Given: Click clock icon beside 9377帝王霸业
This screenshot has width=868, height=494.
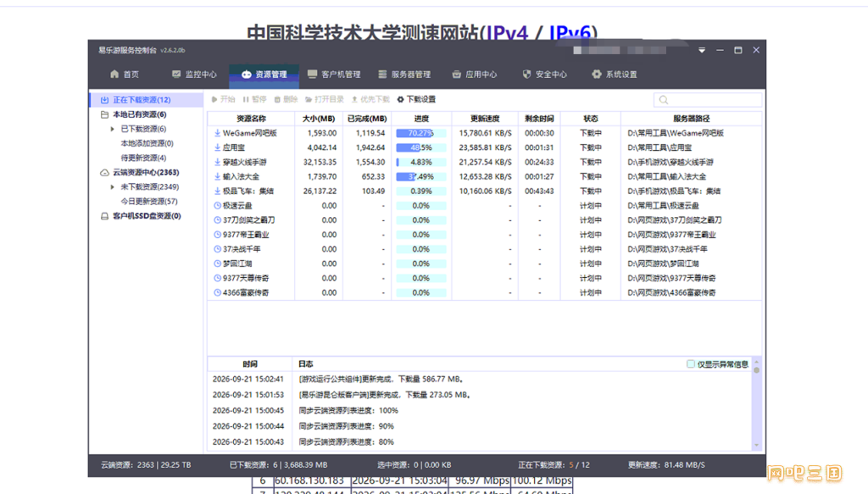Looking at the screenshot, I should [x=217, y=235].
